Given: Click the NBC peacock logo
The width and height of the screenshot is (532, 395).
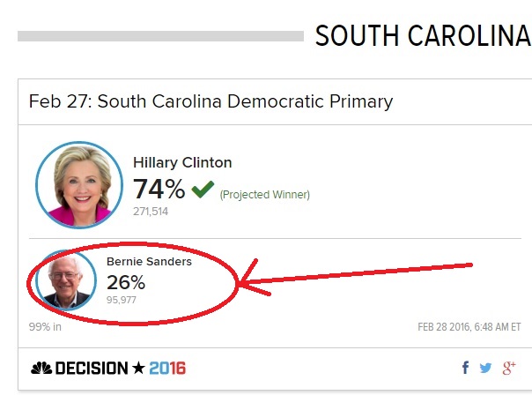Looking at the screenshot, I should point(41,369).
